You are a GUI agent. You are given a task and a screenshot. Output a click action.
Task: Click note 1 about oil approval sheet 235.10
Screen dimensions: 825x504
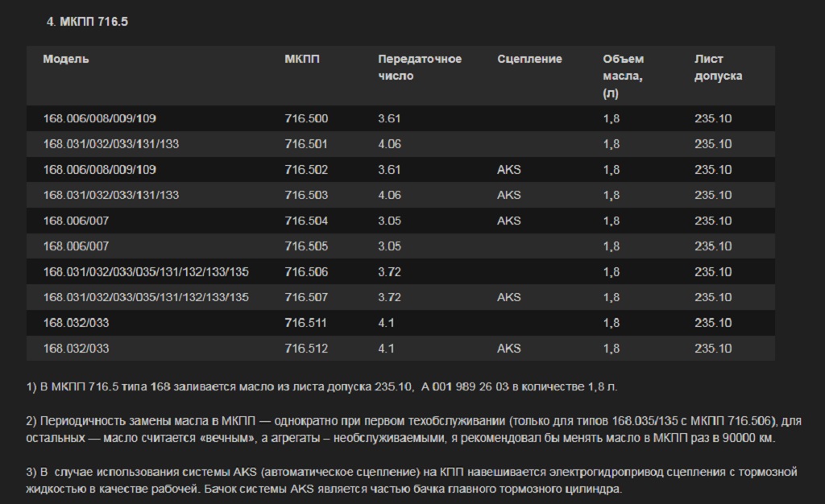pyautogui.click(x=322, y=386)
